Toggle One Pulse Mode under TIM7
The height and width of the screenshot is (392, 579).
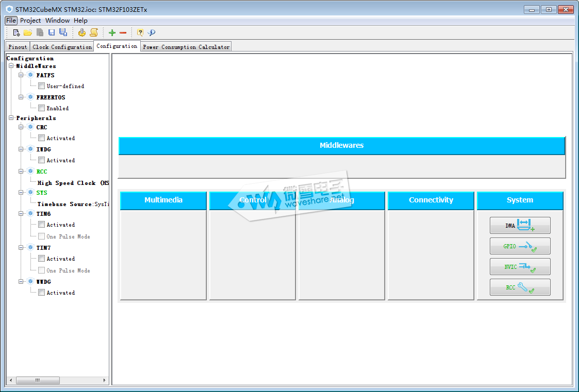(42, 270)
